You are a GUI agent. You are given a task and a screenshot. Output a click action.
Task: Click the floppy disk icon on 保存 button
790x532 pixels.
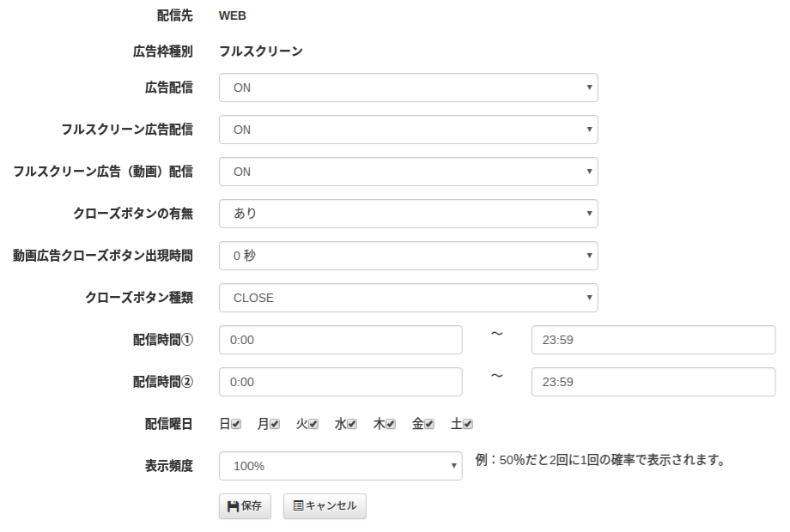click(x=233, y=506)
